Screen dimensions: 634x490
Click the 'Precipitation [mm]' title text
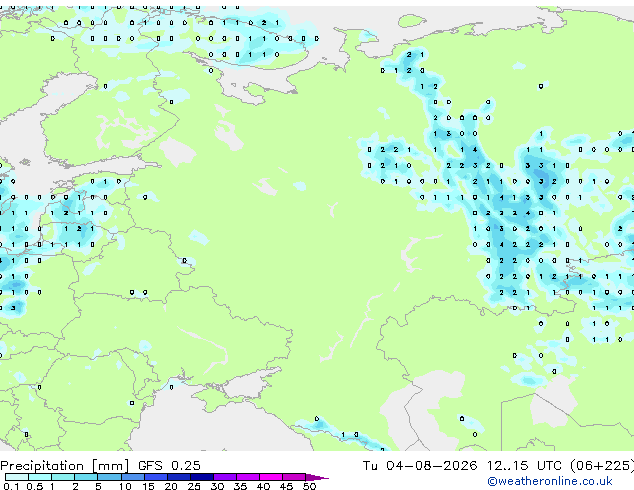pos(65,466)
